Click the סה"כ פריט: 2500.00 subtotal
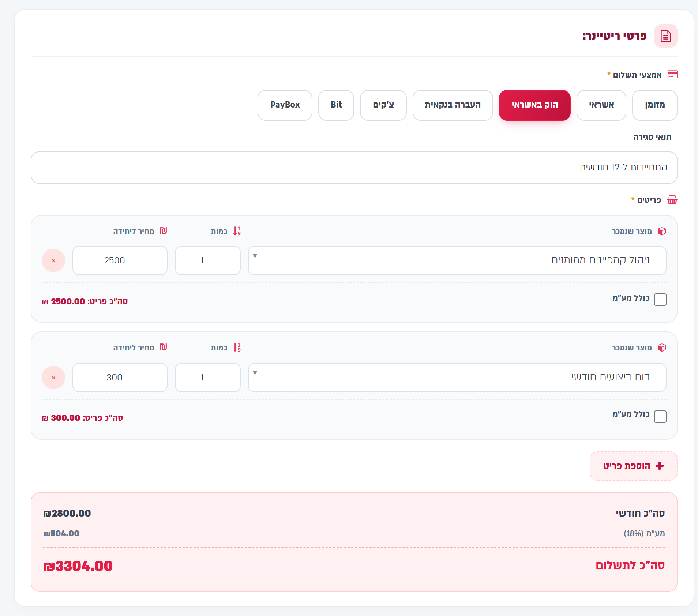 pyautogui.click(x=85, y=302)
